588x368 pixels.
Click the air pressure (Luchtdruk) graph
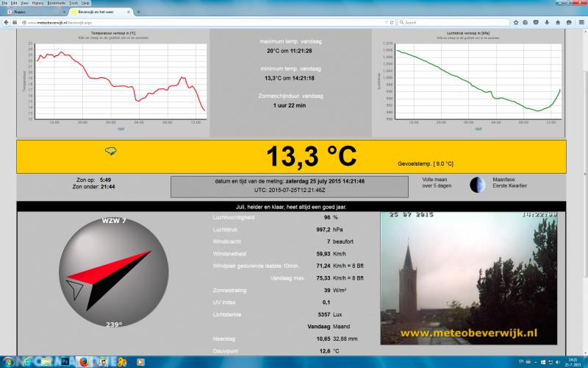click(478, 82)
